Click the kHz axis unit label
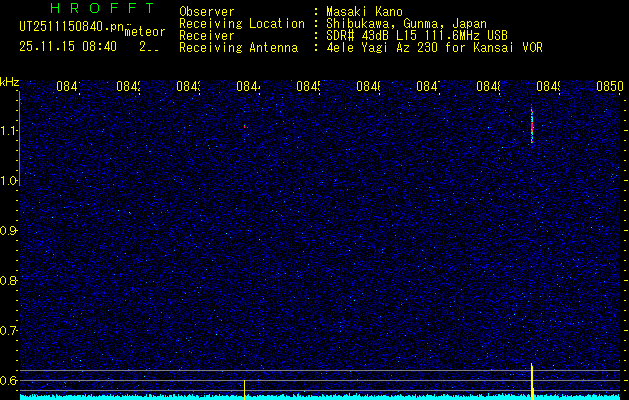 point(9,83)
